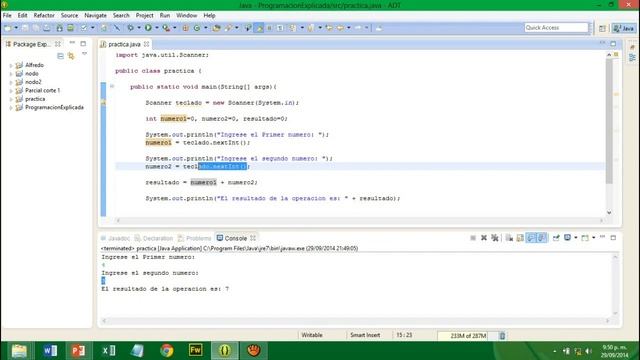Click the Save toolbar icon
Viewport: 640px width, 360px height.
coord(25,28)
